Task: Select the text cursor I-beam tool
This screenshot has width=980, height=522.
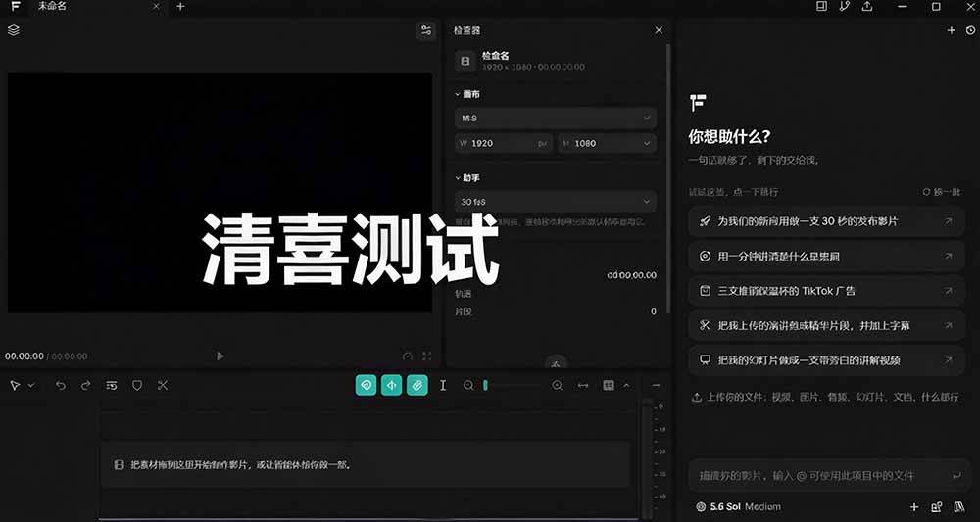Action: (443, 385)
